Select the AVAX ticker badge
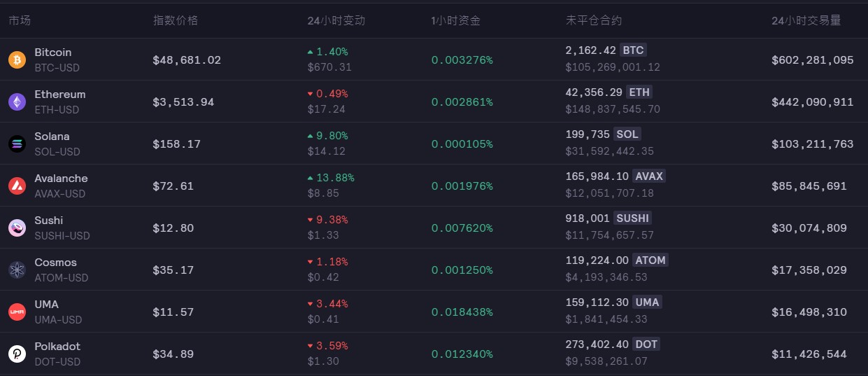 [649, 176]
